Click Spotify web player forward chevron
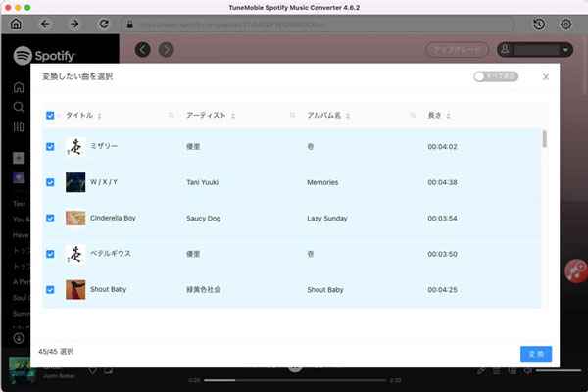 coord(167,50)
